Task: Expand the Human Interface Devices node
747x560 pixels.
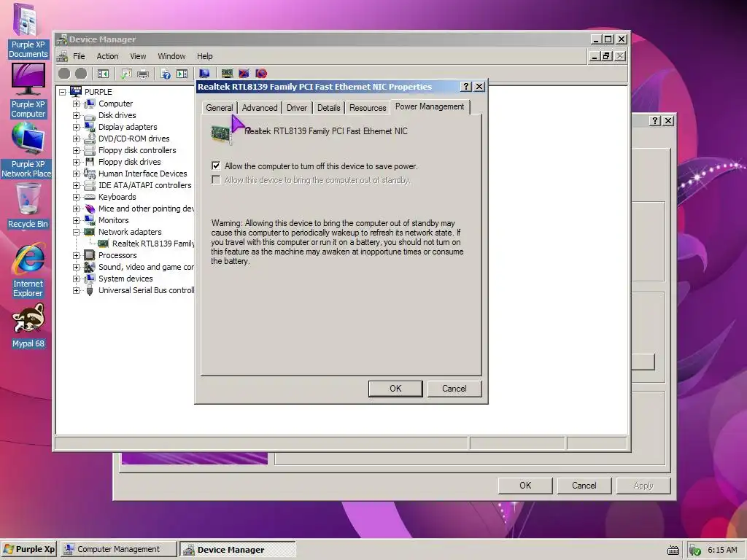Action: tap(76, 174)
